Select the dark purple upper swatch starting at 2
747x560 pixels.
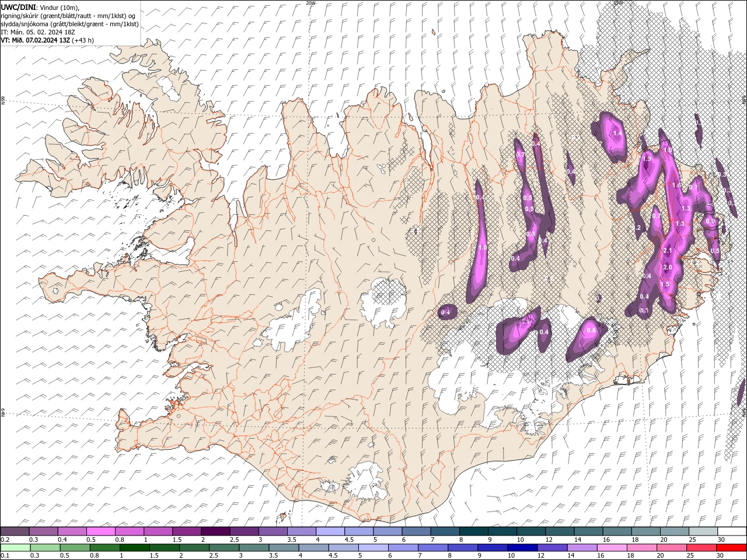(215, 531)
